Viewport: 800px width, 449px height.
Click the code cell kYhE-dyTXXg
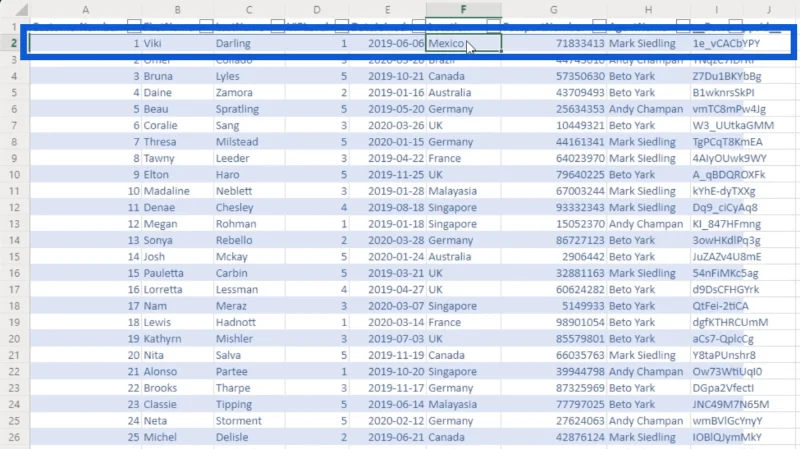(723, 191)
